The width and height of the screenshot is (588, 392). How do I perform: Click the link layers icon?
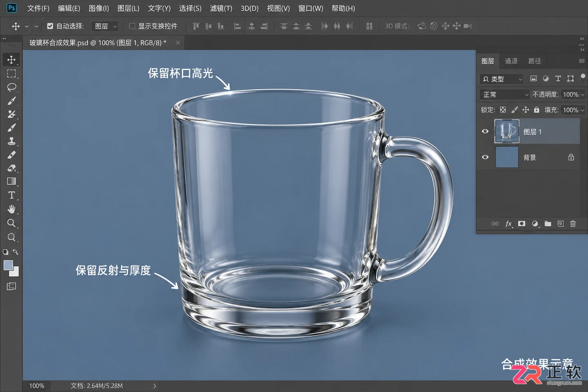[495, 224]
